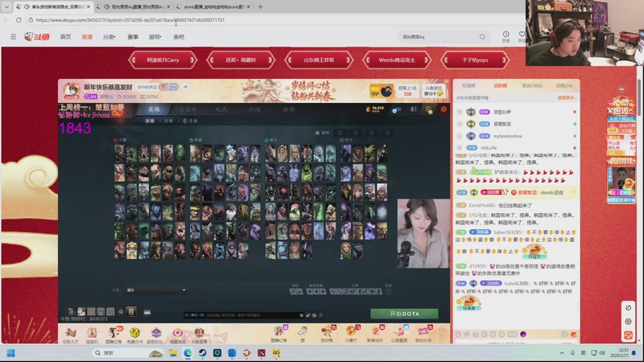Toggle the follow button beside 关注 count
Screen dimensions: 644x362
tap(163, 87)
